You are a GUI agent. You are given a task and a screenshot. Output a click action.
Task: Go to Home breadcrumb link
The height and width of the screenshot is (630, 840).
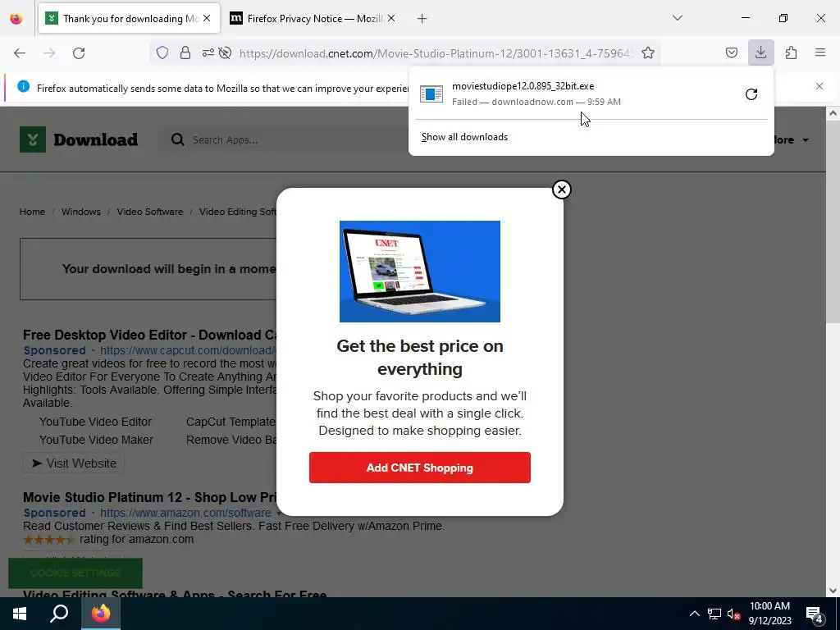click(x=32, y=212)
